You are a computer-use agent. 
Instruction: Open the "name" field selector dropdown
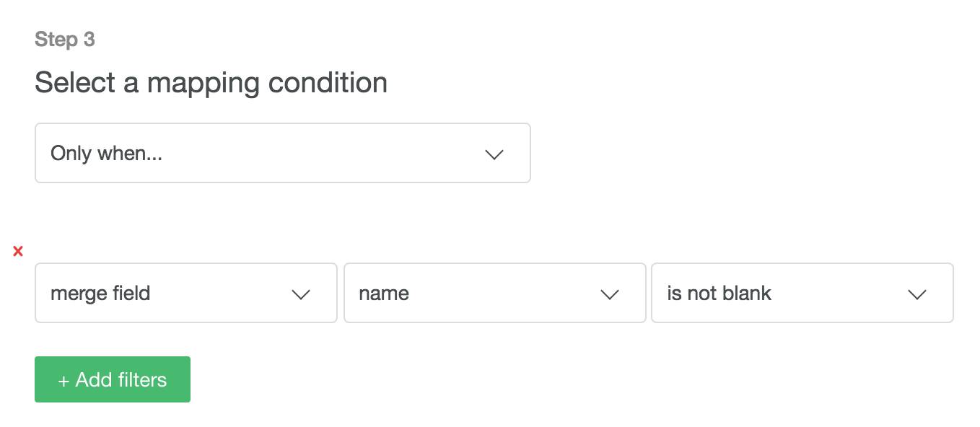point(494,293)
